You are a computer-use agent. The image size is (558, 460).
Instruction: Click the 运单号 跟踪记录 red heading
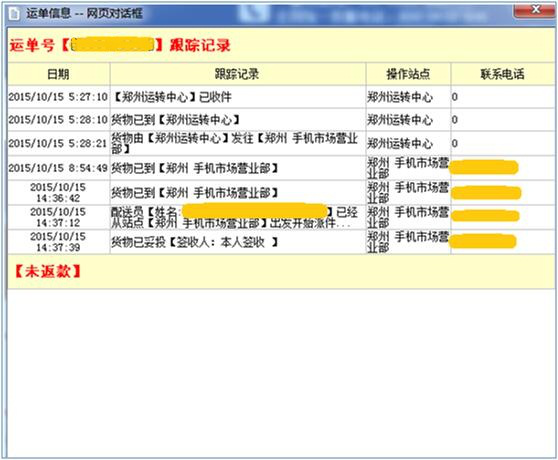pyautogui.click(x=120, y=45)
